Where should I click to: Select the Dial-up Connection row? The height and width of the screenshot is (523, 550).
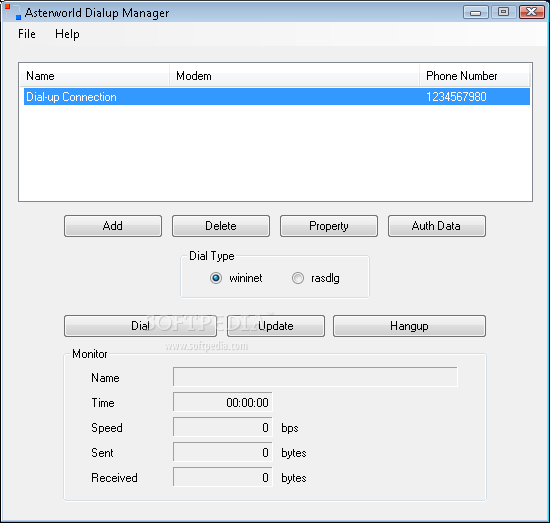276,96
